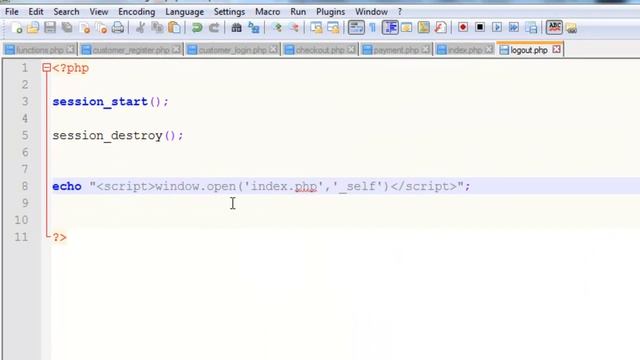Screen dimensions: 640x360
Task: Click the last yellow toolbar icon
Action: click(x=571, y=28)
